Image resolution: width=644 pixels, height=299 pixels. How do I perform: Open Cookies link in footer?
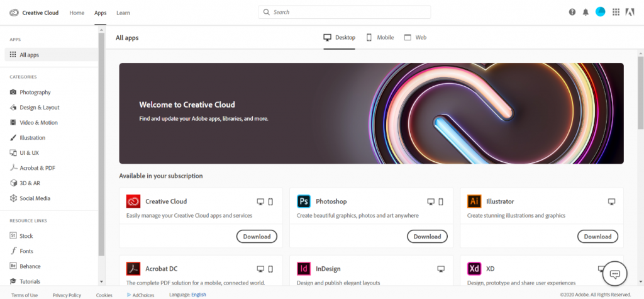[104, 295]
